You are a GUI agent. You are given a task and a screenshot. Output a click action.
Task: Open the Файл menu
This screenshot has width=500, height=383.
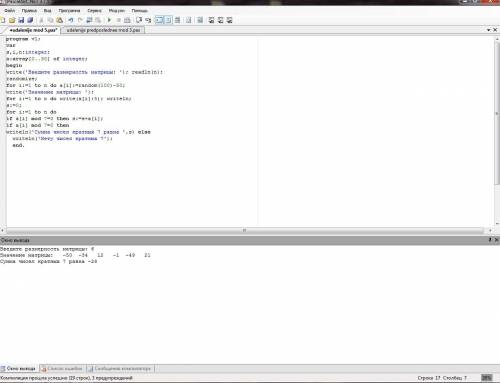tap(10, 11)
